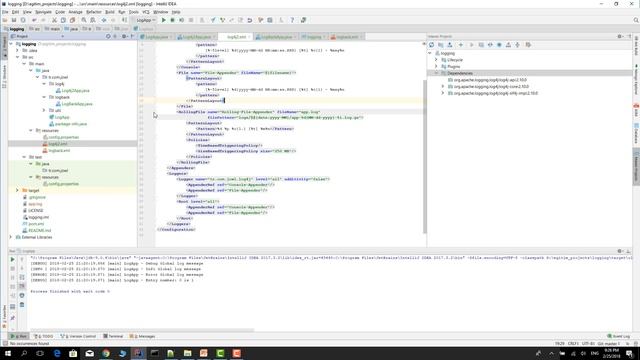Toggle tool window visibility in status bar corner
The height and width of the screenshot is (360, 640).
5,344
